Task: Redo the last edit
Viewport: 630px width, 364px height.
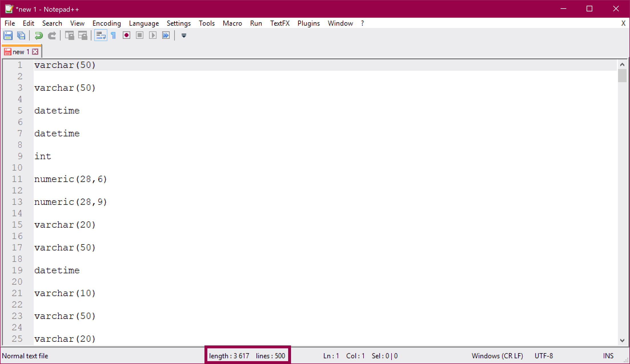Action: pyautogui.click(x=52, y=35)
